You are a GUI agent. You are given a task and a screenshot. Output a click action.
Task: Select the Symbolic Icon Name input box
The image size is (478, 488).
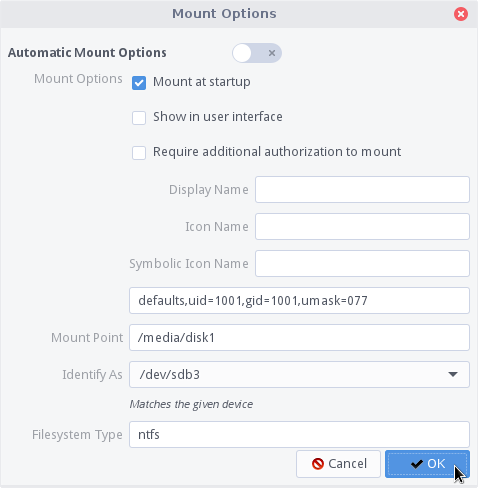point(362,264)
